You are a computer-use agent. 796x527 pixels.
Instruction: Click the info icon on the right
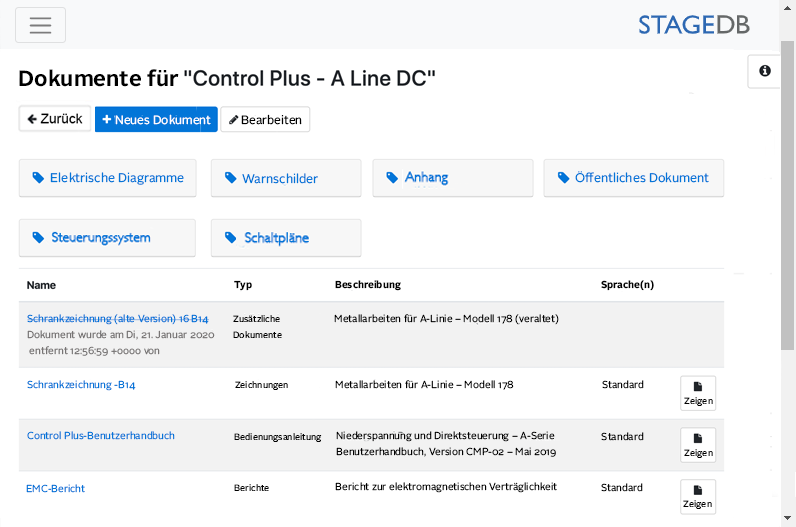(765, 71)
